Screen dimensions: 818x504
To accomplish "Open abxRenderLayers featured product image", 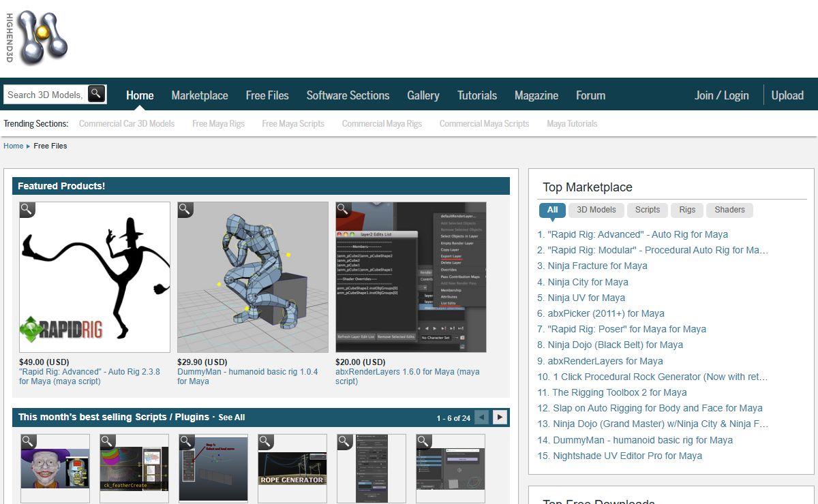I will tap(411, 277).
